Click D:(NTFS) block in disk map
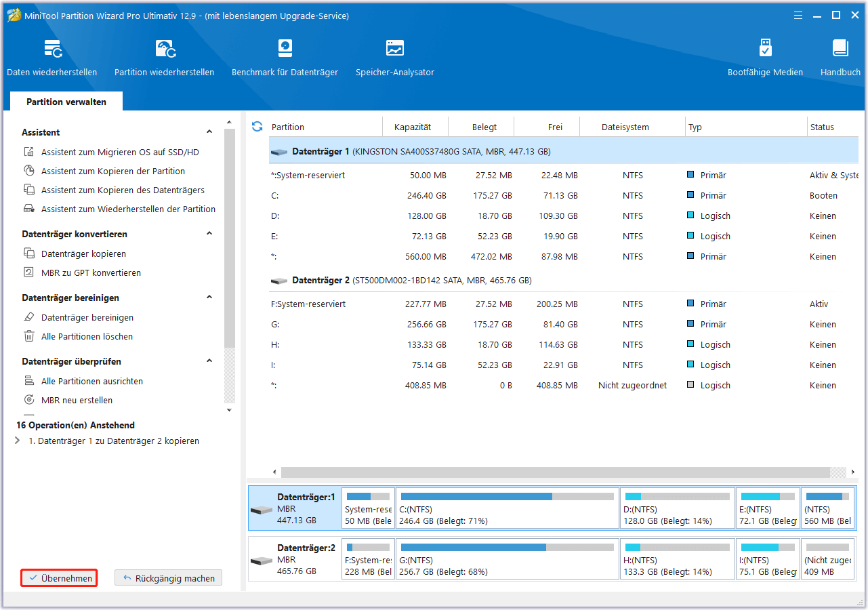The height and width of the screenshot is (610, 868). click(x=678, y=508)
